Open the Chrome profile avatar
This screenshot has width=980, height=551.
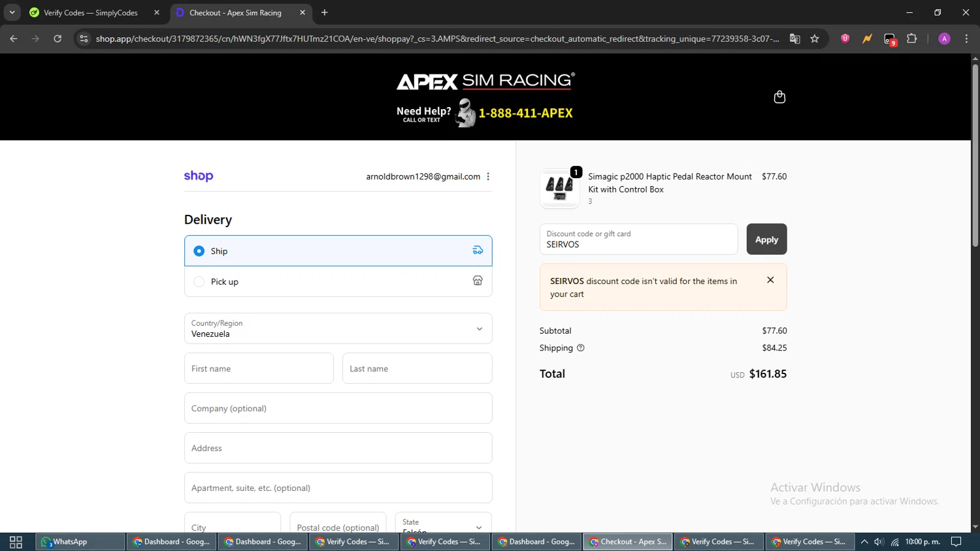click(x=944, y=39)
